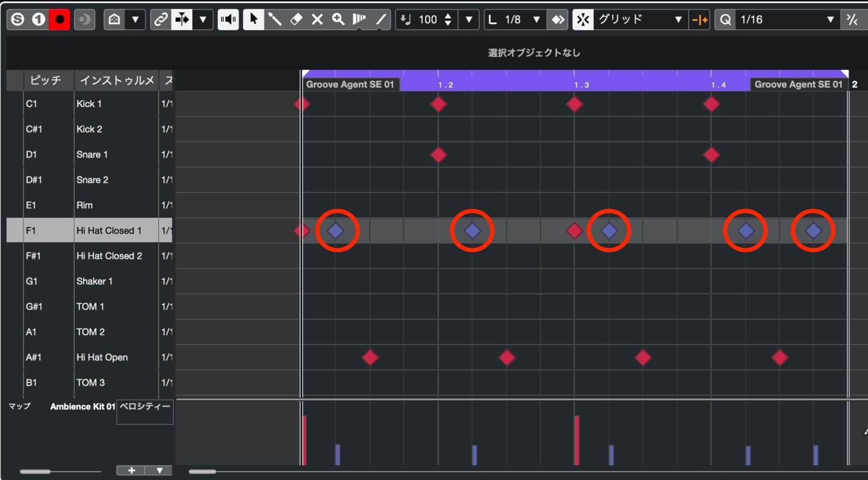Viewport: 868px width, 480px height.
Task: Select the Drumstick tool
Action: point(274,19)
